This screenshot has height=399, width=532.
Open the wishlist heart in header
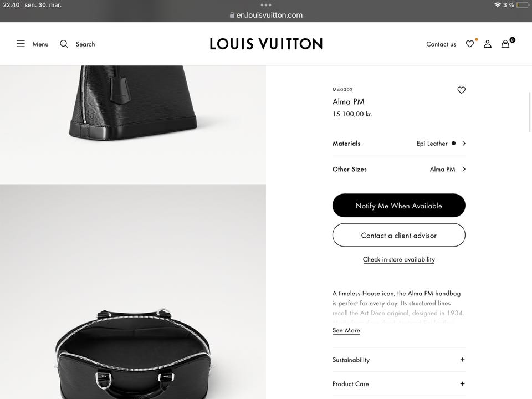pyautogui.click(x=470, y=44)
